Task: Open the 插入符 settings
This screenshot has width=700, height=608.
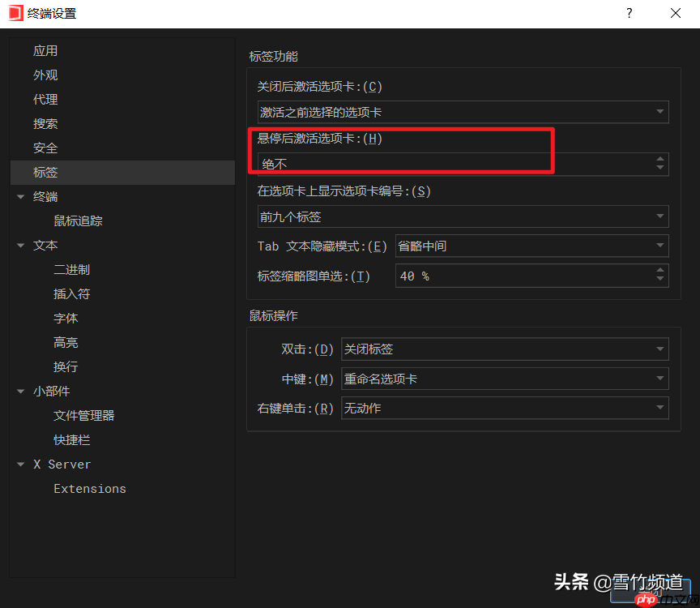Action: (71, 294)
